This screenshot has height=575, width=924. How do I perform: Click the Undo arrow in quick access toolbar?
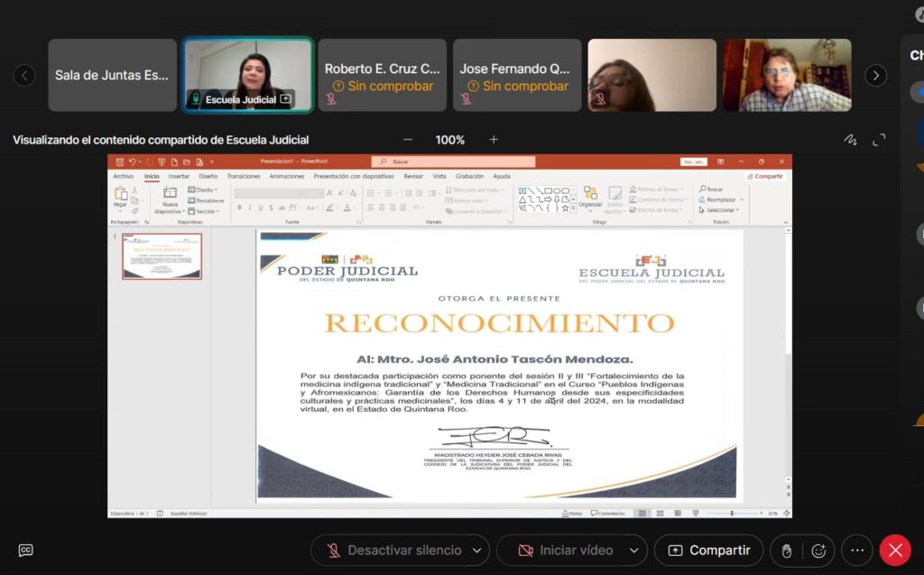pyautogui.click(x=132, y=162)
